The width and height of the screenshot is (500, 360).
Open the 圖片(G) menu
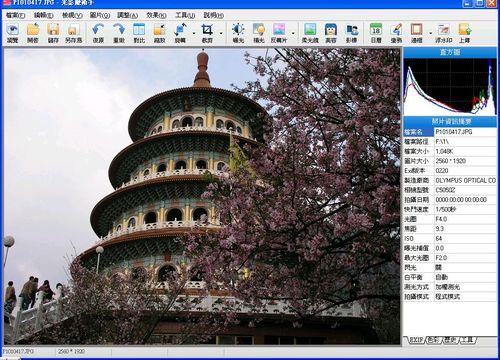(100, 15)
